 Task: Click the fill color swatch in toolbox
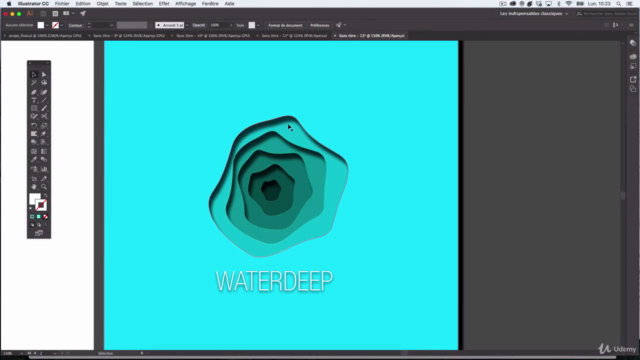35,199
